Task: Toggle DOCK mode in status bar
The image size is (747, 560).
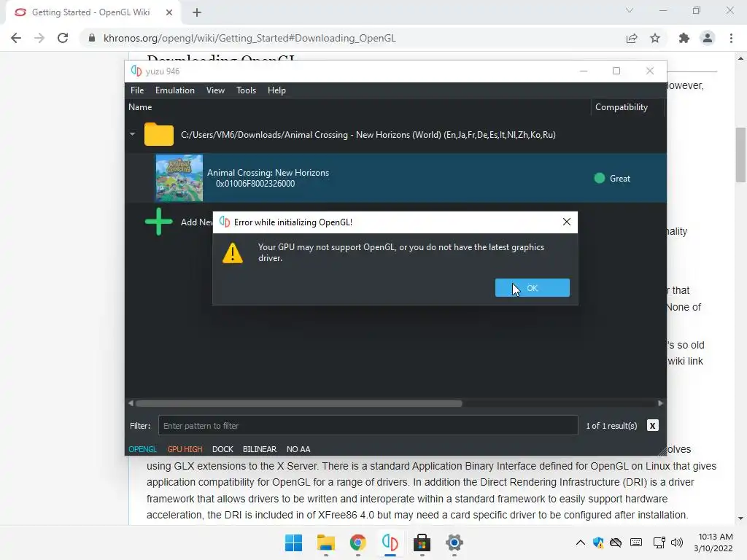Action: (x=222, y=449)
